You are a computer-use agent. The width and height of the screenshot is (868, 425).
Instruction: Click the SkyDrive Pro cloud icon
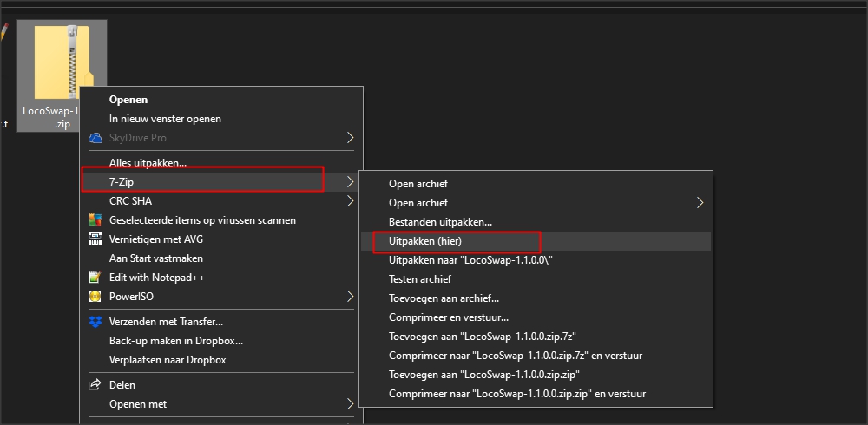click(95, 138)
